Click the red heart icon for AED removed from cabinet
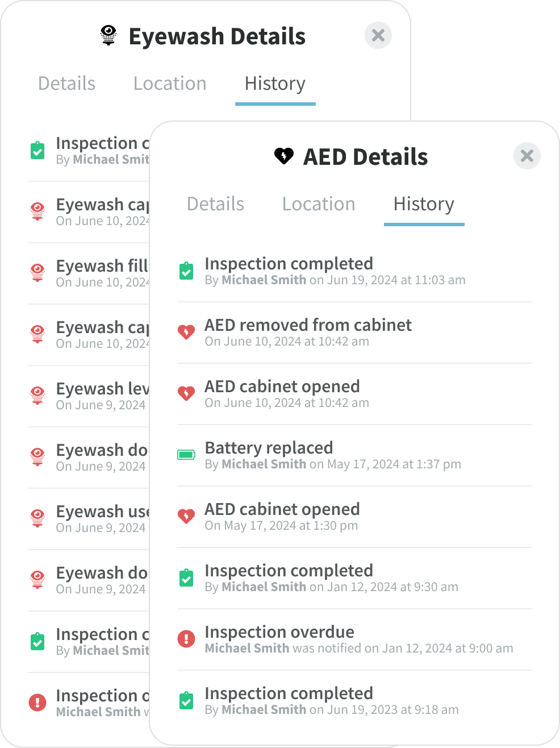560x748 pixels. [x=186, y=332]
